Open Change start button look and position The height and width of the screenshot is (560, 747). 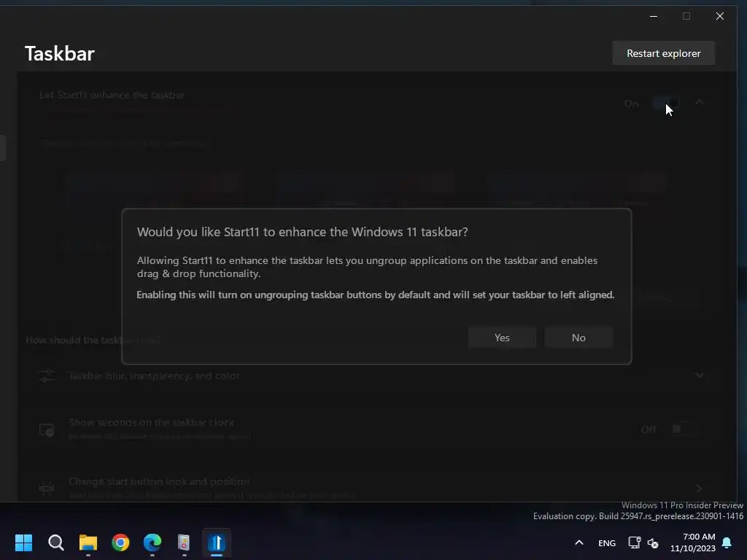tap(376, 488)
